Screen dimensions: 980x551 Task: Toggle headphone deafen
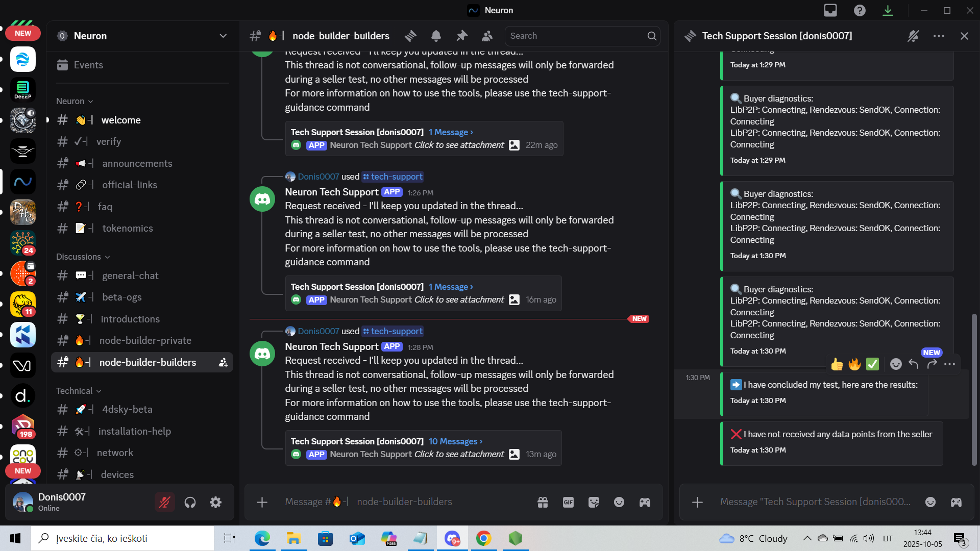[x=190, y=503]
